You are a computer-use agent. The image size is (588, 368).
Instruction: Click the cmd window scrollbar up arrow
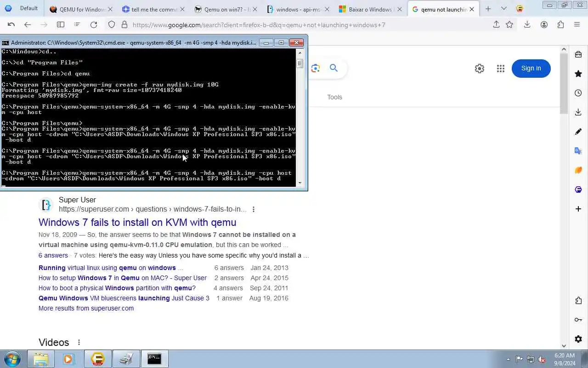(x=300, y=52)
